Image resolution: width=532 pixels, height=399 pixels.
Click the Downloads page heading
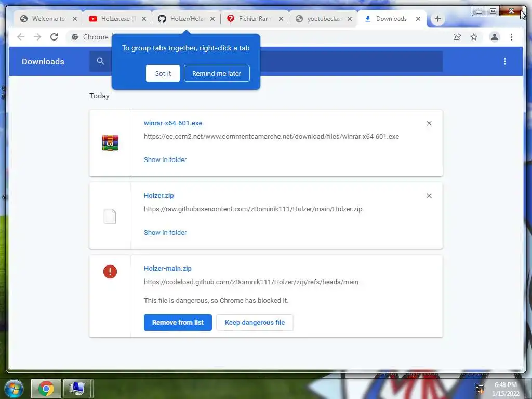[43, 61]
